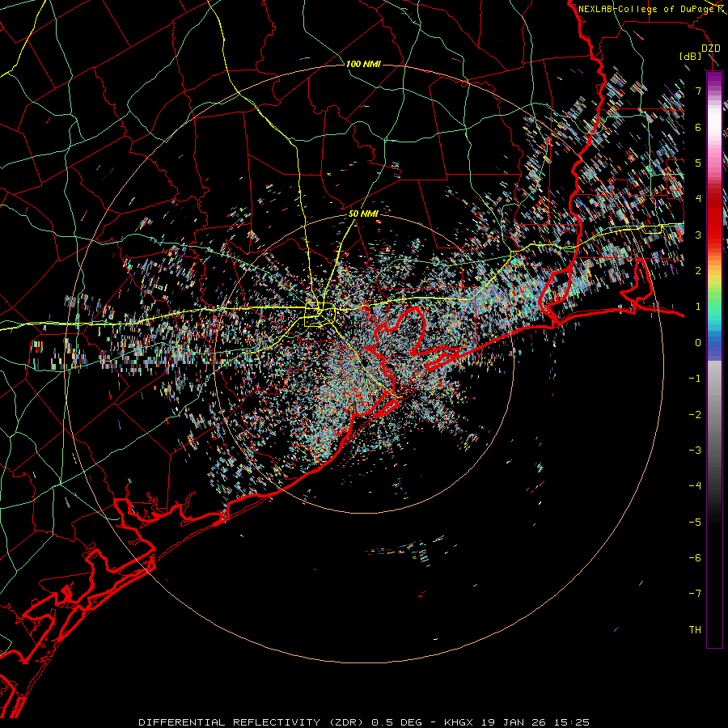The image size is (728, 728).
Task: Click the 19 JAN 26 date in caption
Action: click(x=513, y=722)
